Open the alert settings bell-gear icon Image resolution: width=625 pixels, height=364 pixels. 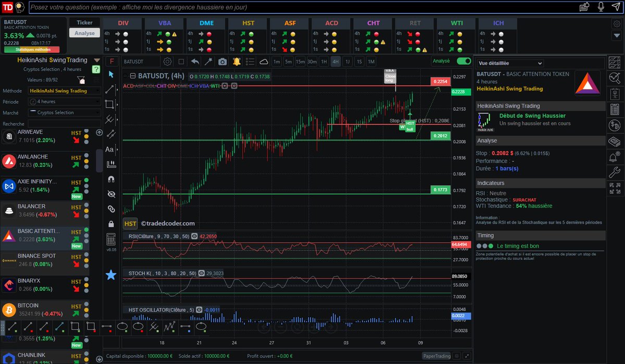pos(614,157)
